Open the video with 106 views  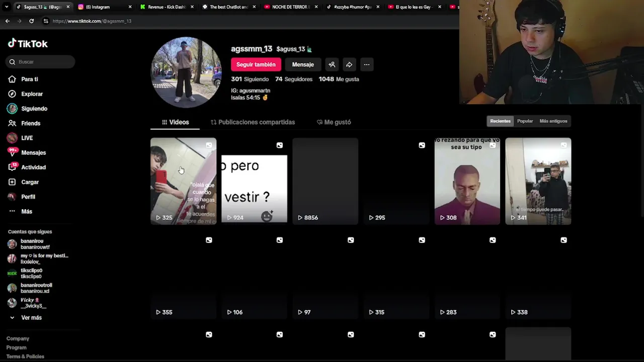point(254,276)
